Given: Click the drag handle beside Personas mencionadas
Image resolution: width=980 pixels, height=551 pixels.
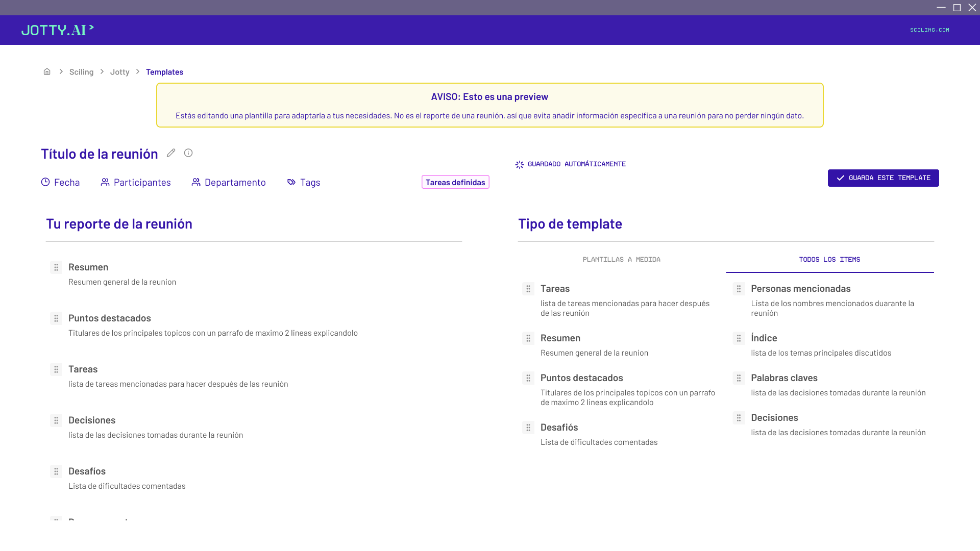Looking at the screenshot, I should [x=739, y=289].
